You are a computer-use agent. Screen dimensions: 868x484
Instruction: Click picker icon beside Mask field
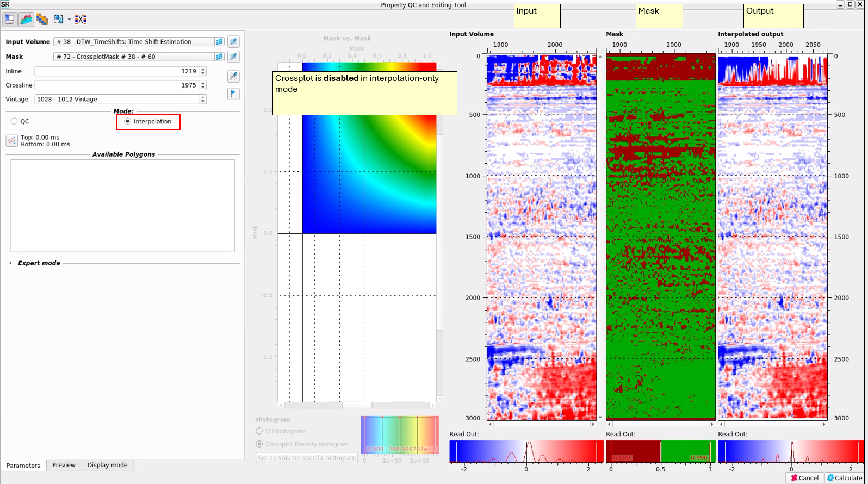tap(233, 57)
